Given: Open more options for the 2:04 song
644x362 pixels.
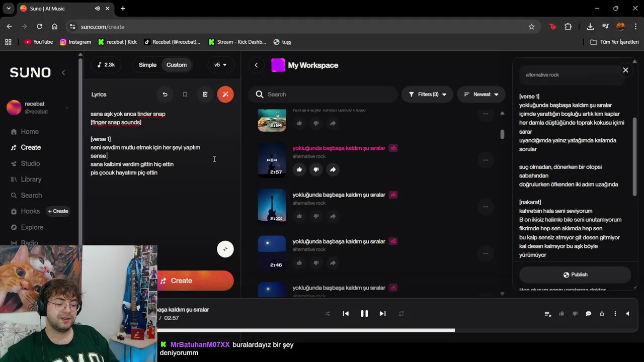Looking at the screenshot, I should [x=486, y=114].
